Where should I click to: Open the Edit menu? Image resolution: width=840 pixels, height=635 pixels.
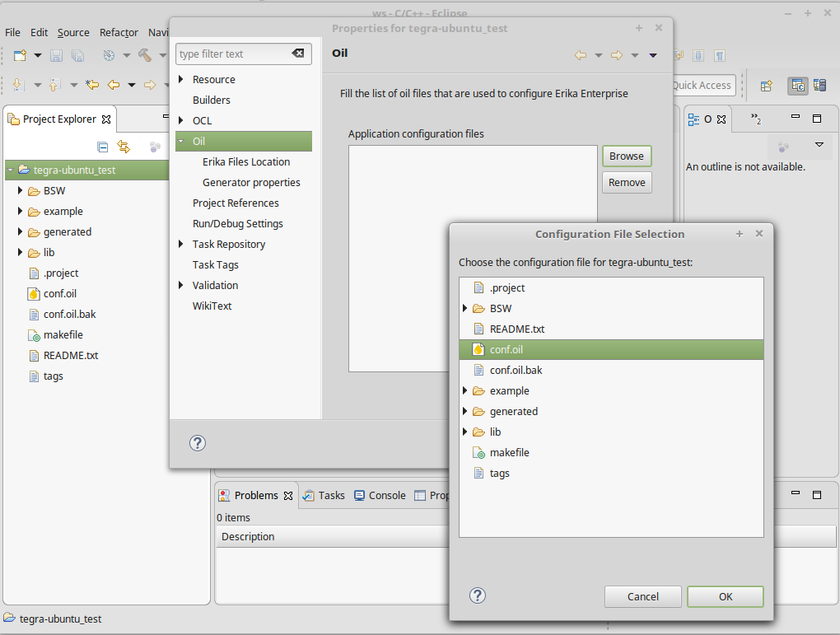point(39,33)
